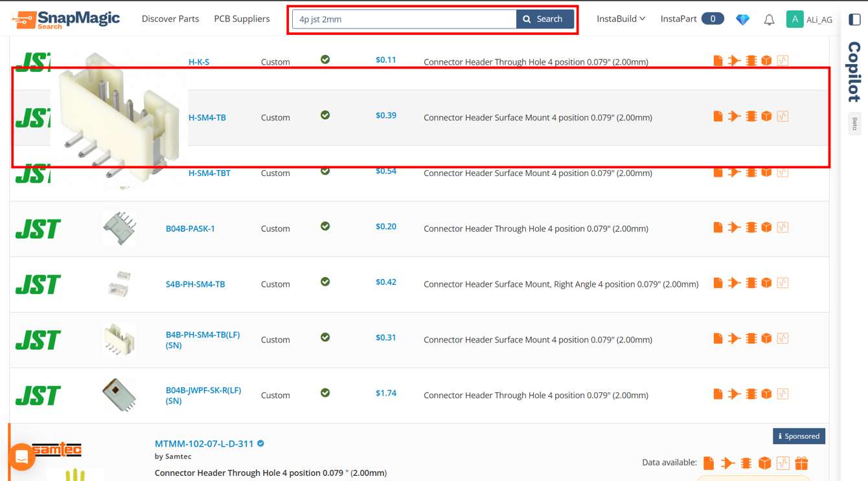Image resolution: width=868 pixels, height=481 pixels.
Task: Go to Discover Parts
Action: click(x=170, y=19)
